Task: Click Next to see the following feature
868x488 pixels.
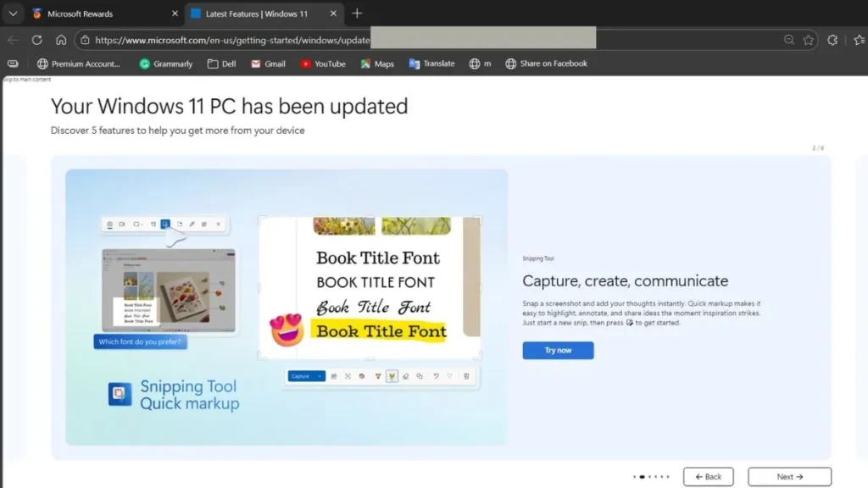Action: coord(788,475)
